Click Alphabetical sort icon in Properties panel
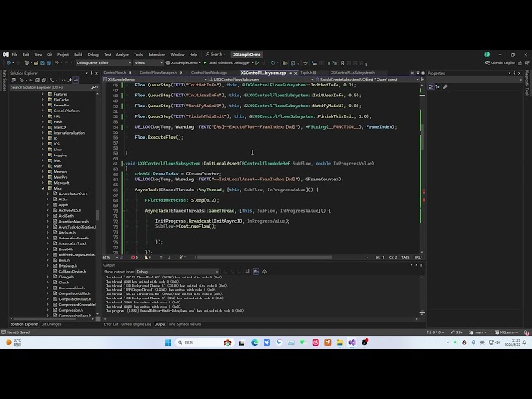532x399 pixels. click(x=437, y=86)
